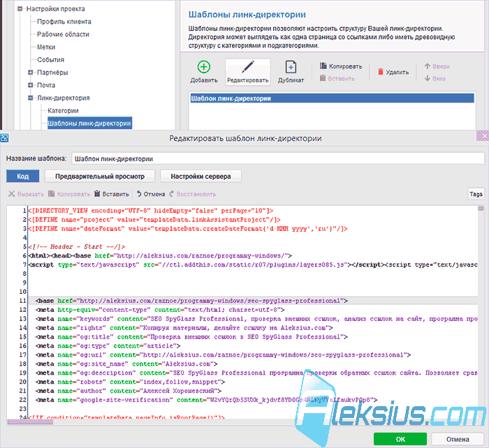
Task: Click the Вырезать scissors icon
Action: pos(12,194)
